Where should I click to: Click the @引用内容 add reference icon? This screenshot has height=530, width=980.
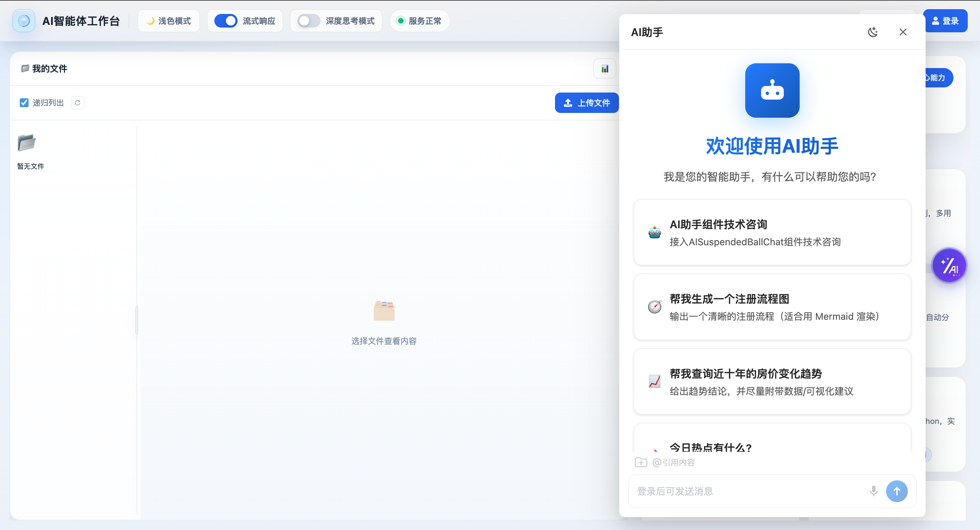tap(641, 462)
